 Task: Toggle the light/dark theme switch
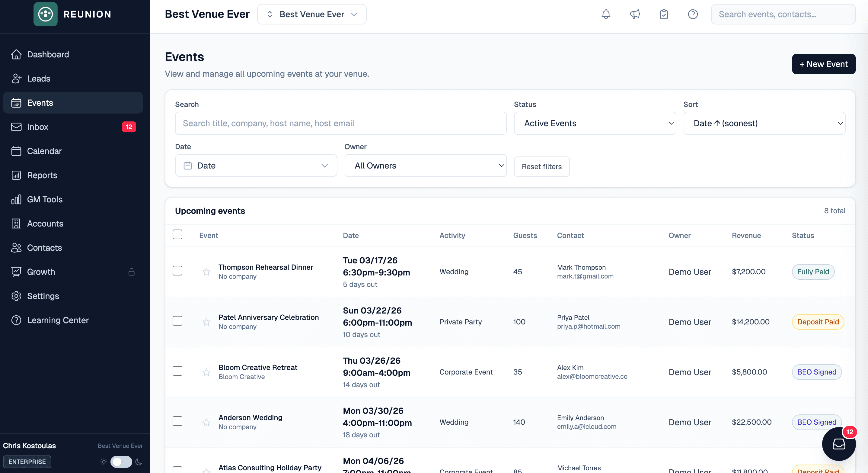(121, 462)
